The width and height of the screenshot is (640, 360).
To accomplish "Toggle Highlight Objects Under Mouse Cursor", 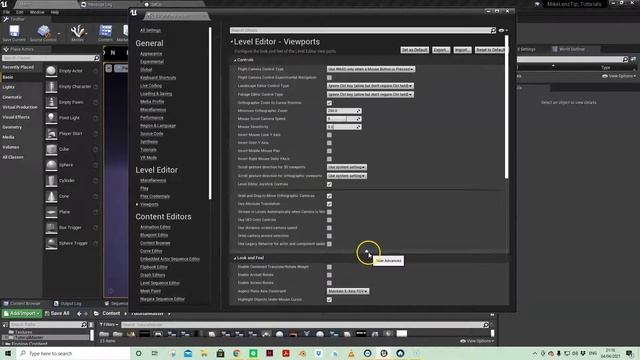I will click(x=329, y=300).
